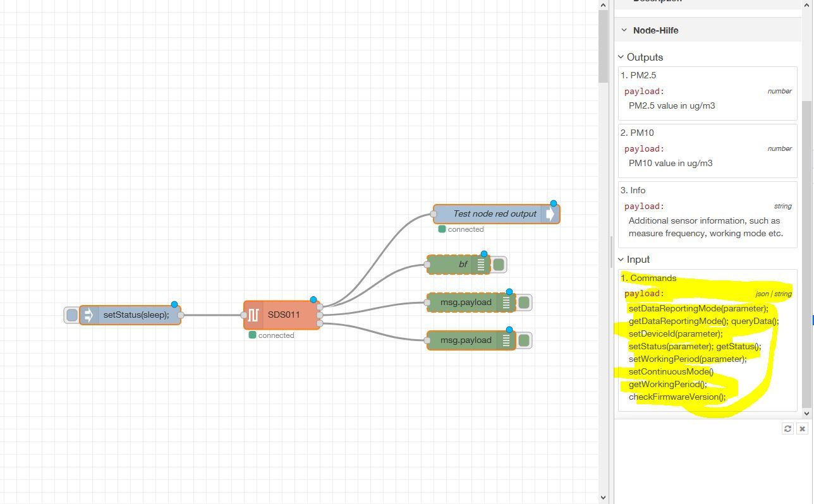Image resolution: width=814 pixels, height=504 pixels.
Task: Click the canvas scrollbar down arrow
Action: coord(604,498)
